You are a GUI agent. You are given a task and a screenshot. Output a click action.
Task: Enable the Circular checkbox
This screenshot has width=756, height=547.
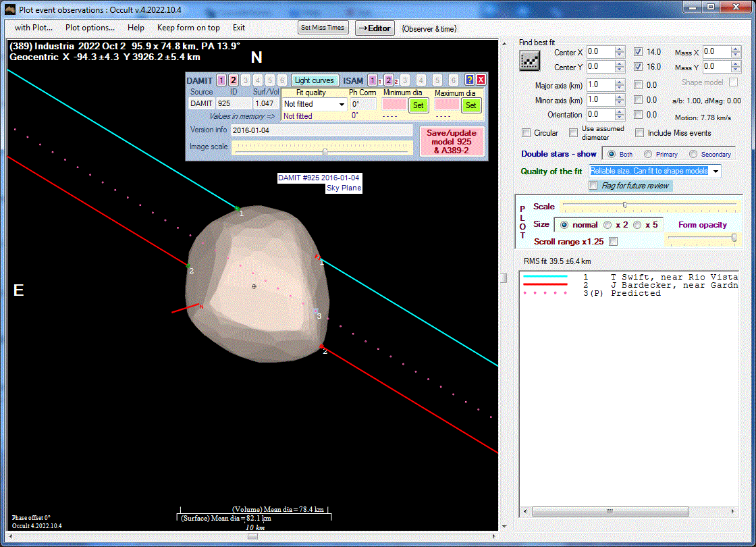526,133
